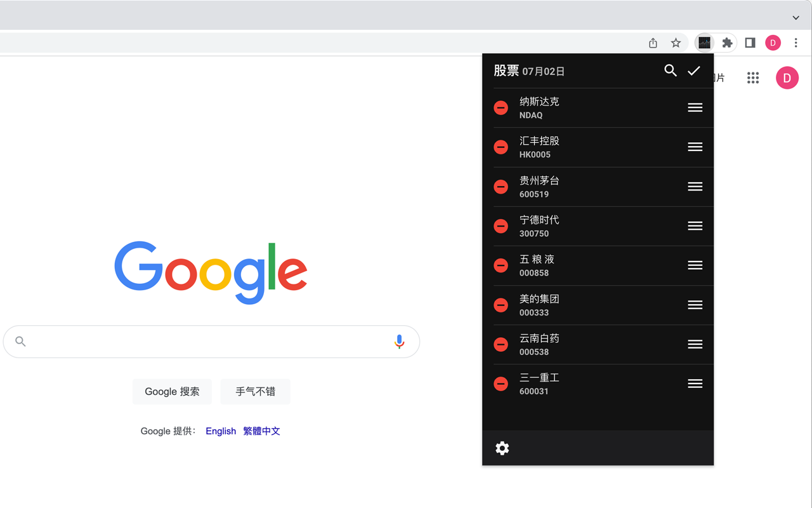Select the stock code 600519

tap(534, 194)
